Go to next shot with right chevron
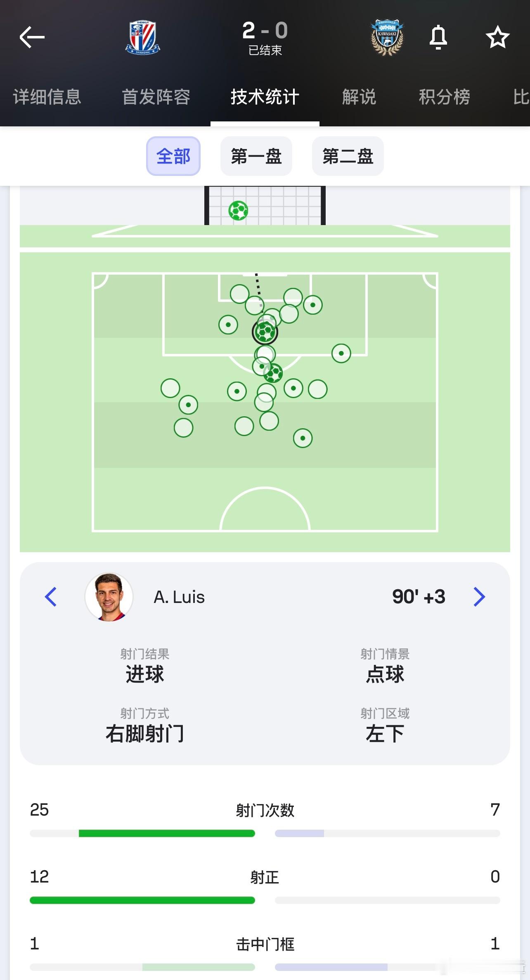Image resolution: width=530 pixels, height=980 pixels. (x=479, y=597)
